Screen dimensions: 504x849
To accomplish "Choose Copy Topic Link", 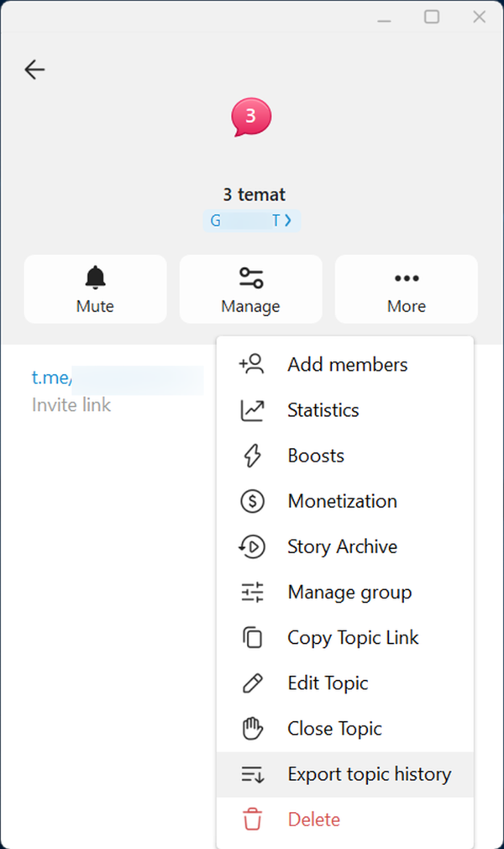I will (353, 637).
